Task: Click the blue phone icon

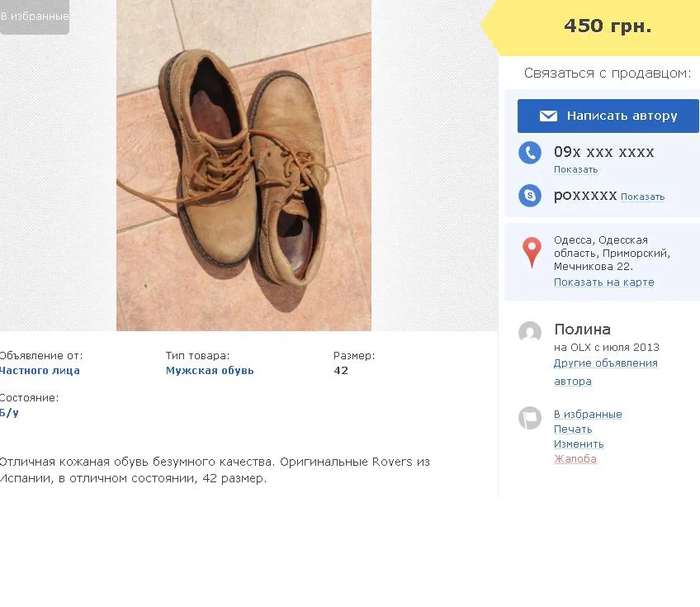Action: [530, 153]
